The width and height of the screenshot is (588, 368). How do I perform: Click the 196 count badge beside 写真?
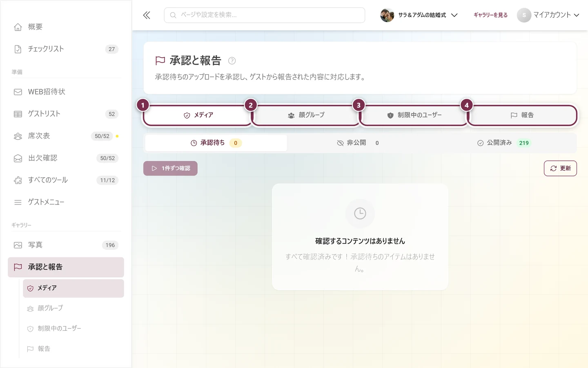(x=110, y=245)
